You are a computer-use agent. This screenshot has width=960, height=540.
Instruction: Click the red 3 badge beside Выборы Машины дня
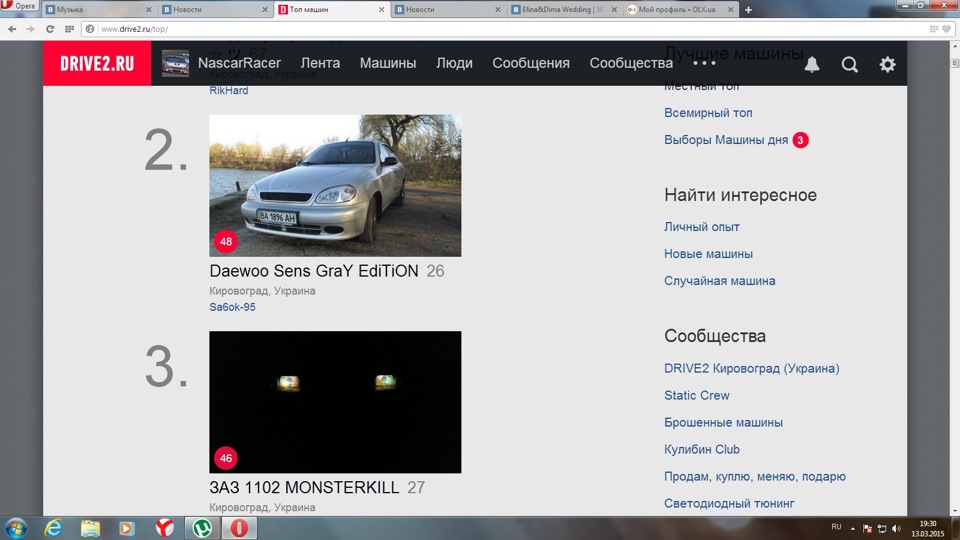800,140
